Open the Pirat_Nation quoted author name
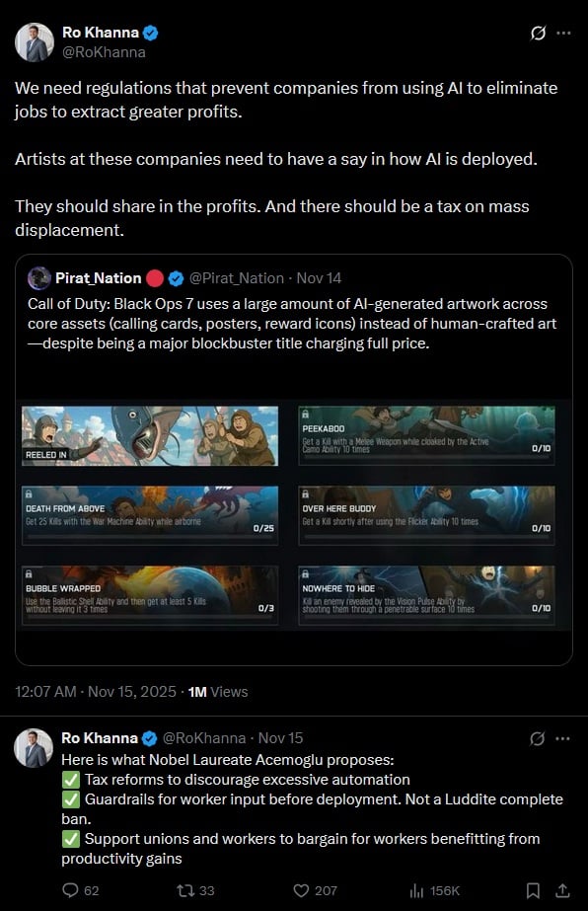This screenshot has width=588, height=911. click(x=99, y=278)
